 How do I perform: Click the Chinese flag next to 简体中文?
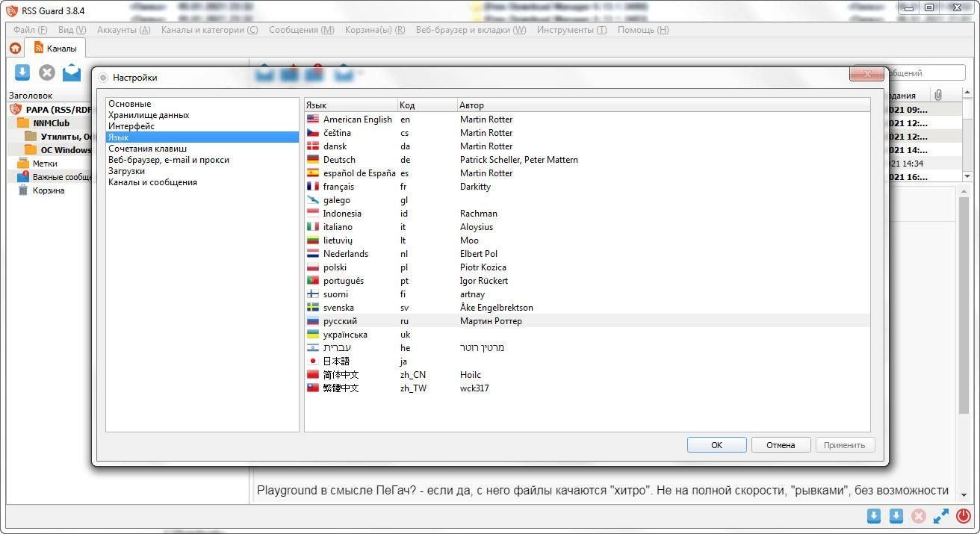coord(313,375)
